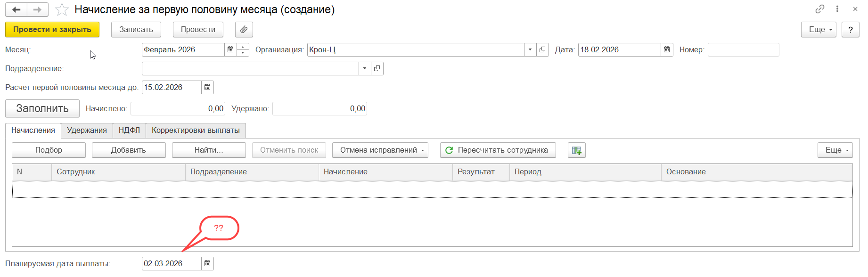The height and width of the screenshot is (277, 868).
Task: Copy link using the chain icon
Action: [820, 9]
